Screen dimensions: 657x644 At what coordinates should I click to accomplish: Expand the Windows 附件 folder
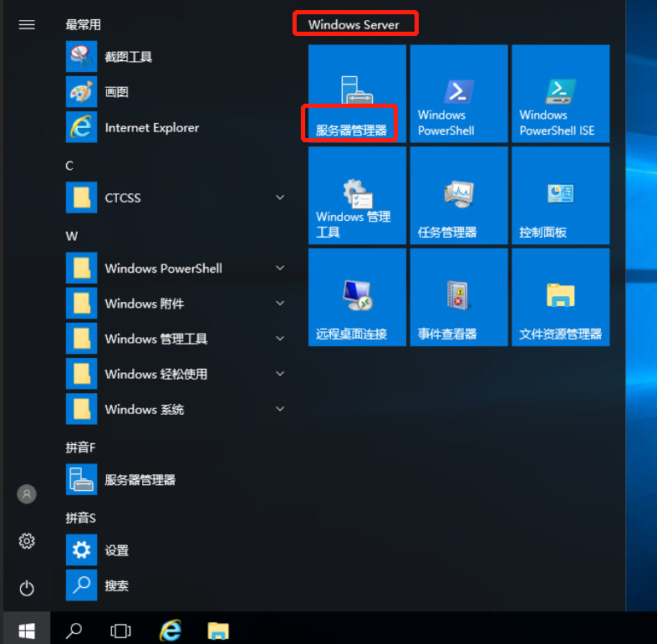pos(280,304)
